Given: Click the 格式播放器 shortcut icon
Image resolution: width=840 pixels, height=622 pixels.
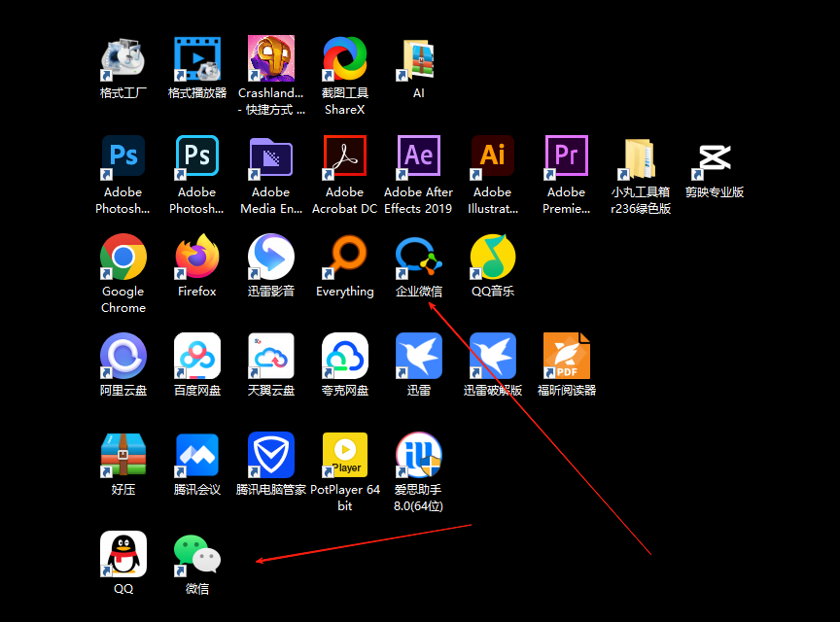Looking at the screenshot, I should [197, 59].
